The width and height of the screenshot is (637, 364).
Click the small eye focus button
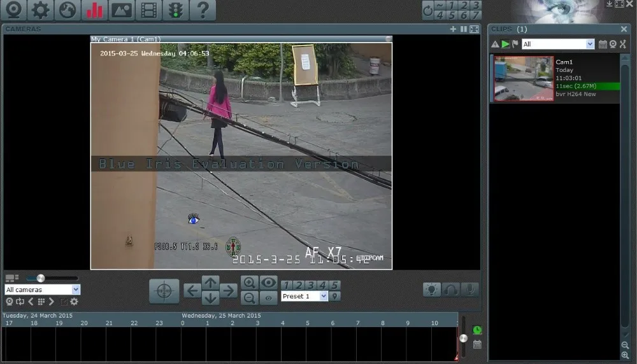click(268, 298)
